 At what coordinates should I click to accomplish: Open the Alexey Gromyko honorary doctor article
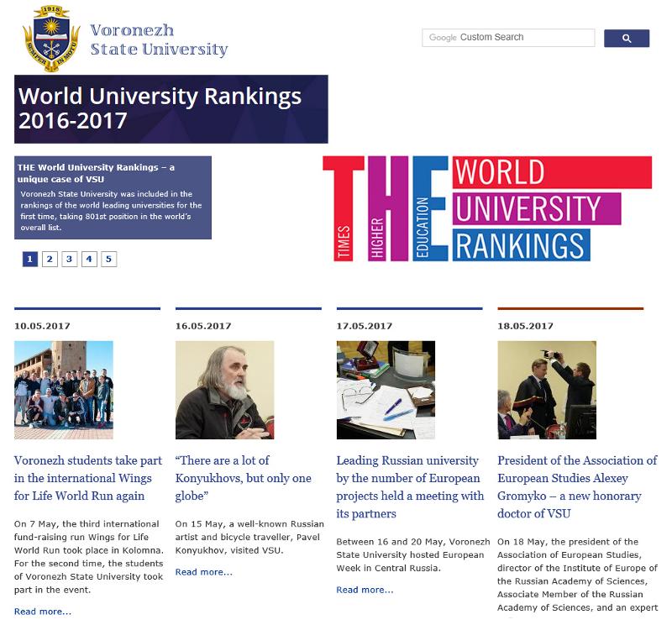pyautogui.click(x=577, y=486)
